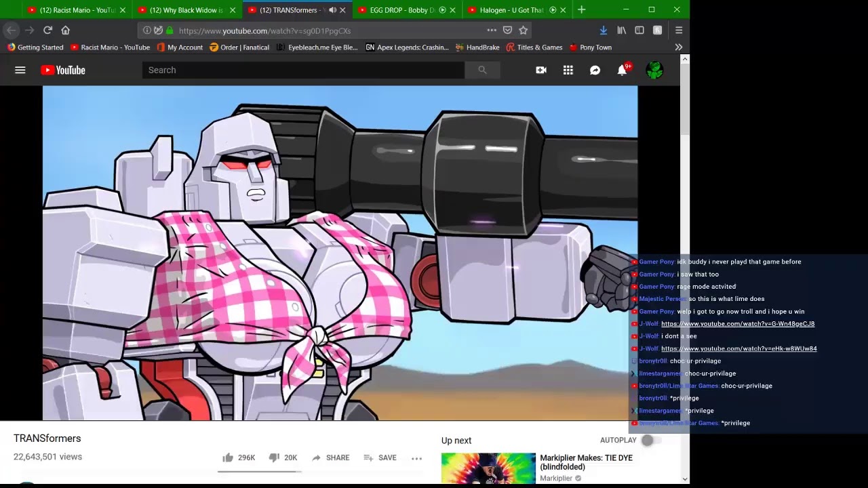Image resolution: width=868 pixels, height=488 pixels.
Task: Show more bookmarks chevron
Action: pos(679,47)
